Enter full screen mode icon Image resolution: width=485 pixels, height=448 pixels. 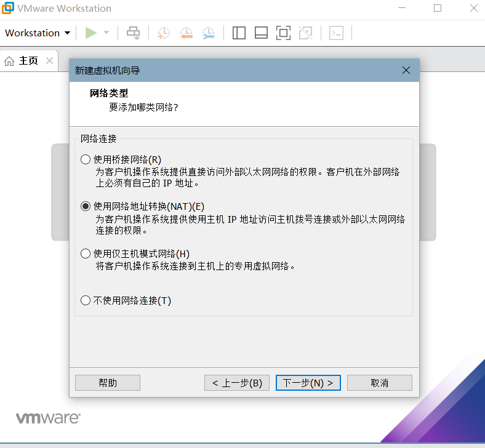(283, 33)
